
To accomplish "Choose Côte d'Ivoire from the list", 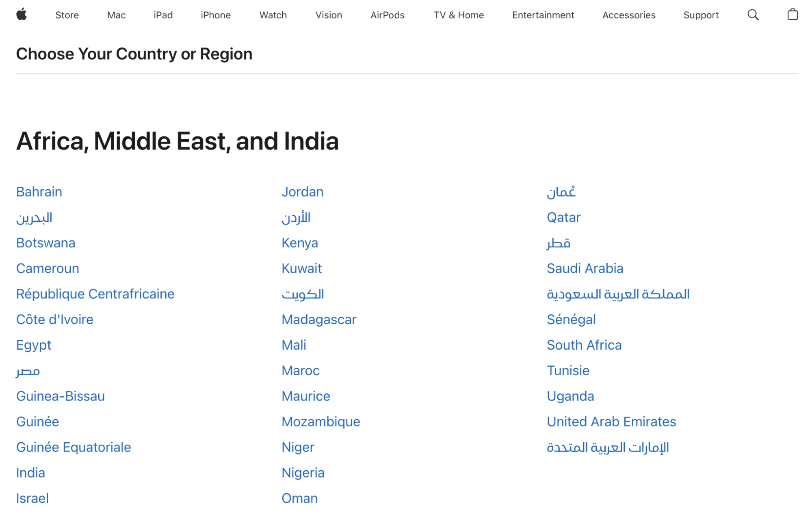I will (x=54, y=319).
